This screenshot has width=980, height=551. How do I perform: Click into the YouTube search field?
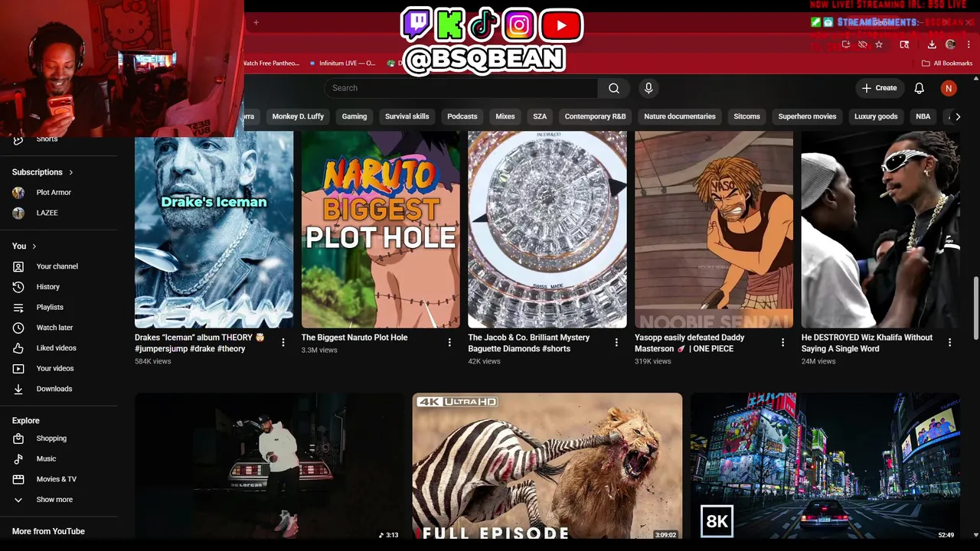[x=461, y=88]
